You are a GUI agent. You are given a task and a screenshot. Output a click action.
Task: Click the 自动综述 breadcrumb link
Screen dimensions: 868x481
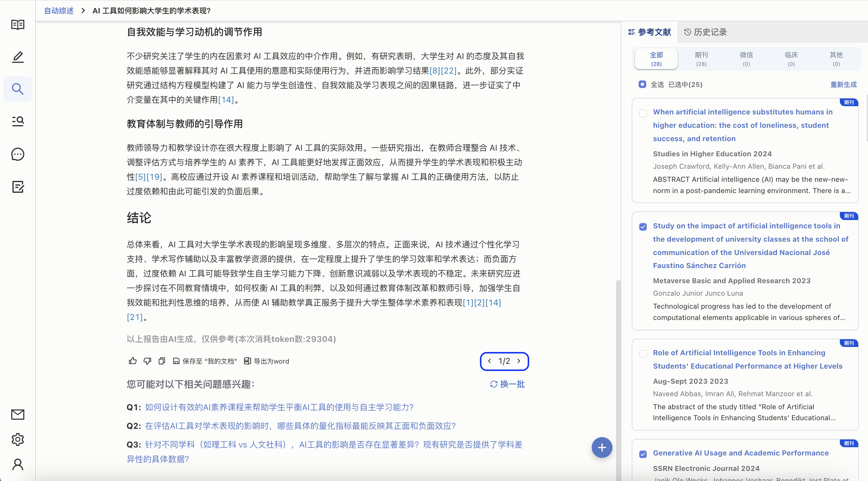click(x=59, y=10)
